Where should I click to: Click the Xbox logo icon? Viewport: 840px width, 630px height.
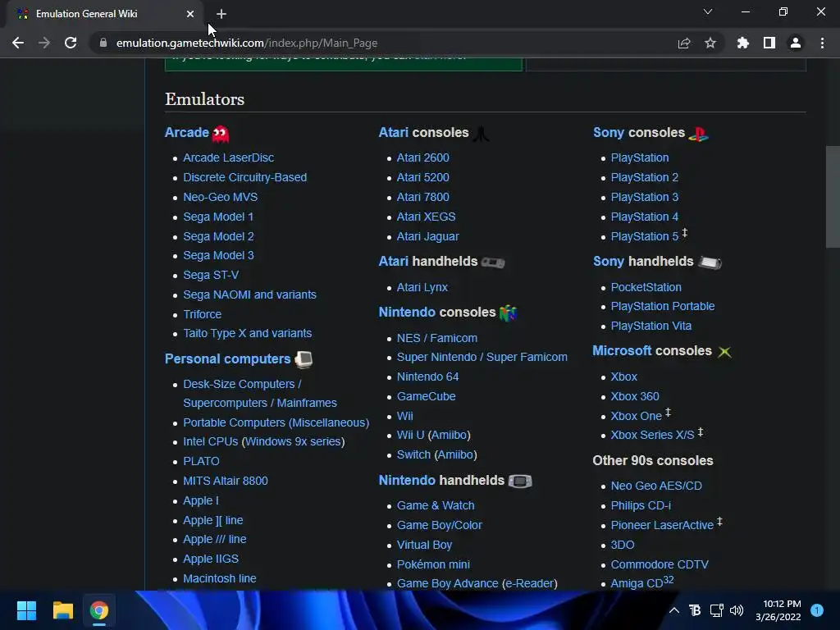pyautogui.click(x=724, y=352)
